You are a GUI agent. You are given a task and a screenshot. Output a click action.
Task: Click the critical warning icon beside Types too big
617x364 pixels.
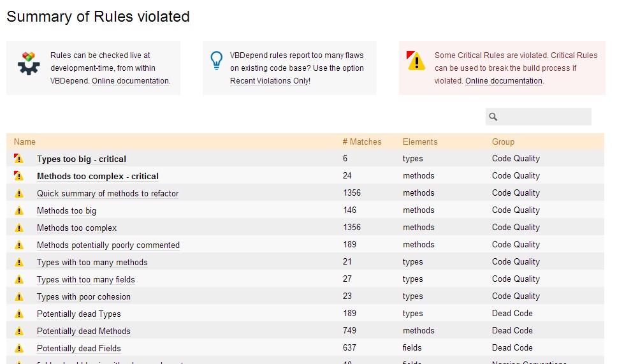(18, 159)
